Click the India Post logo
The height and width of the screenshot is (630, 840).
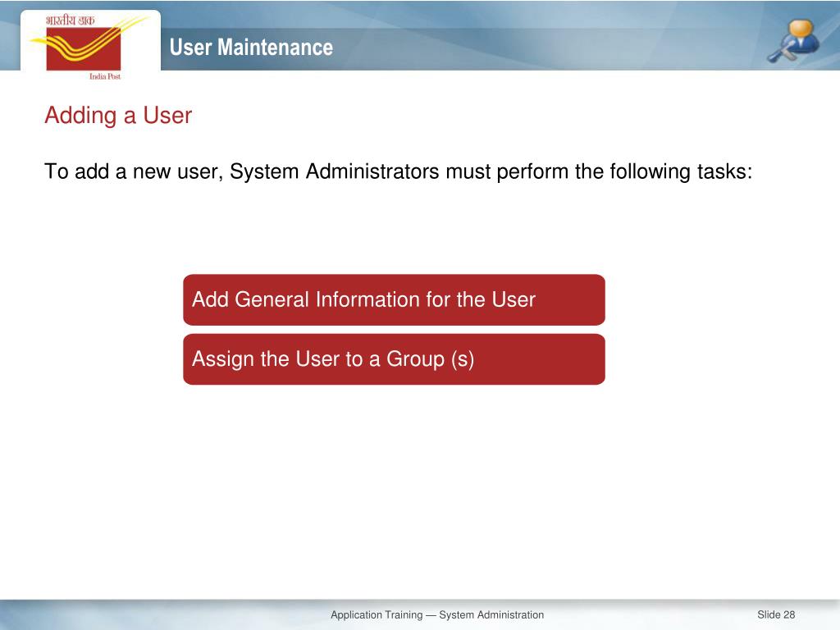tap(89, 47)
